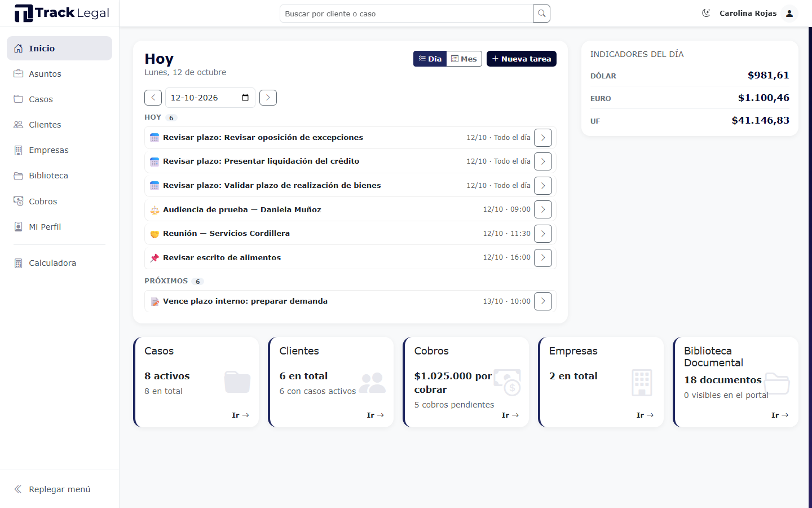812x508 pixels.
Task: Click Ir link on Empresas card
Action: point(645,415)
